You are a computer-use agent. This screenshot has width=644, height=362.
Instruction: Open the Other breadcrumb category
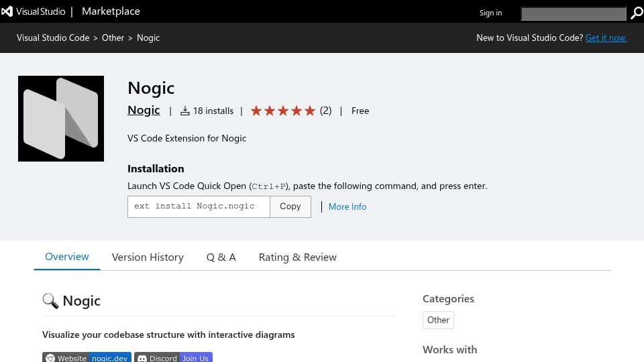click(113, 38)
